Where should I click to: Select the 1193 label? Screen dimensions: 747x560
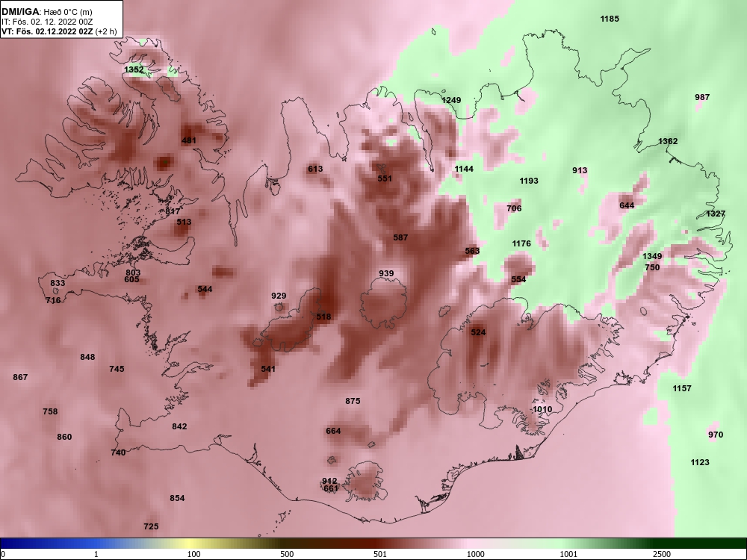coord(529,181)
